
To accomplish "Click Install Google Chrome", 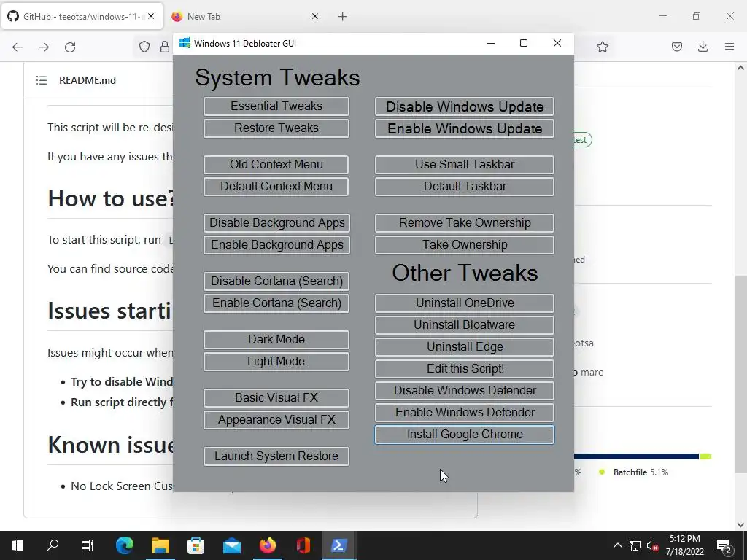I will [x=465, y=435].
